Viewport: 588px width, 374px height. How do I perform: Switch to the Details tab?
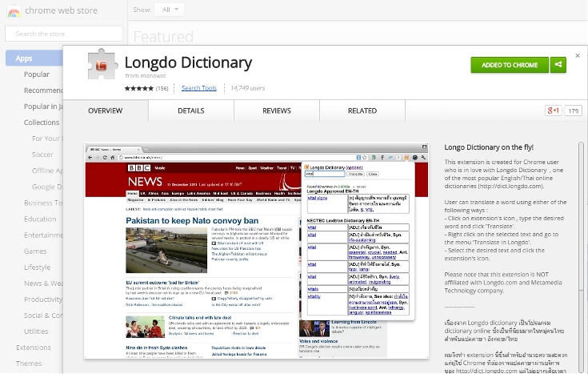(191, 111)
